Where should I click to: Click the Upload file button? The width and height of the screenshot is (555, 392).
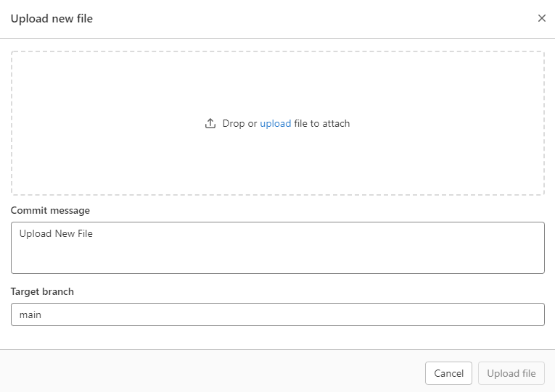(511, 373)
